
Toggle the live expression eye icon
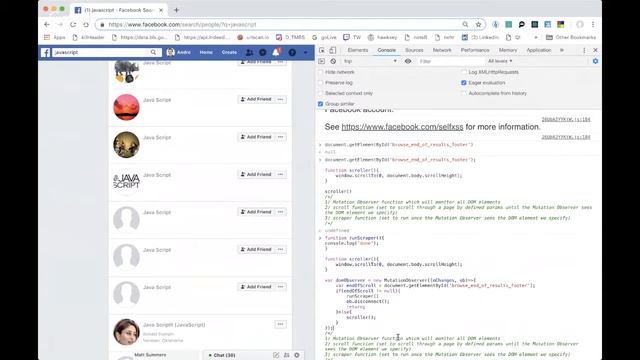coord(408,61)
